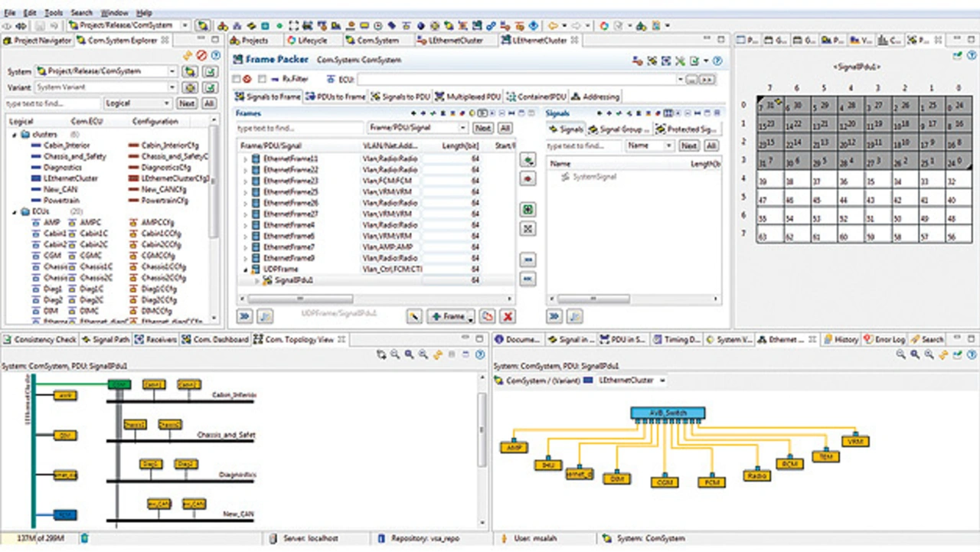Click the Signals search text field
Viewport: 980px width, 552px height.
tap(584, 145)
